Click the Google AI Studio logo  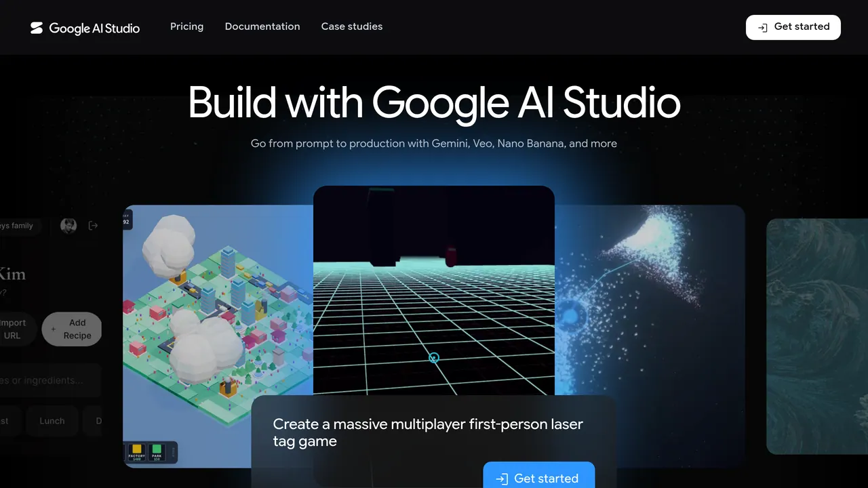pos(85,28)
